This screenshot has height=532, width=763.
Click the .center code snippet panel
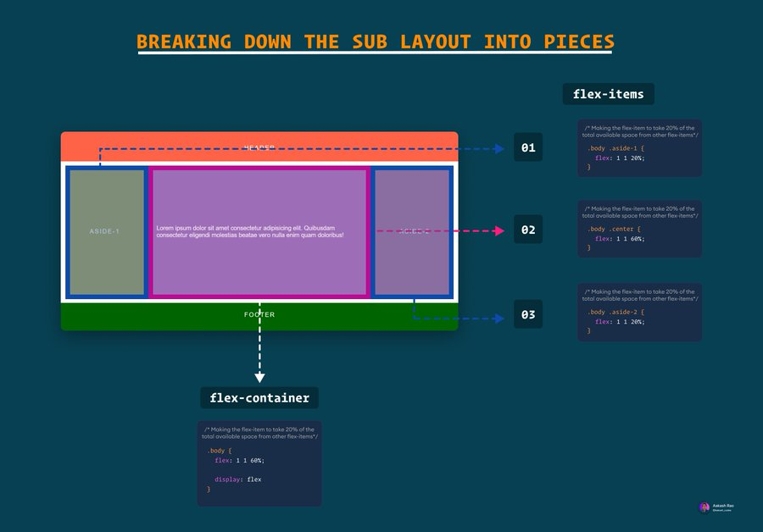638,229
